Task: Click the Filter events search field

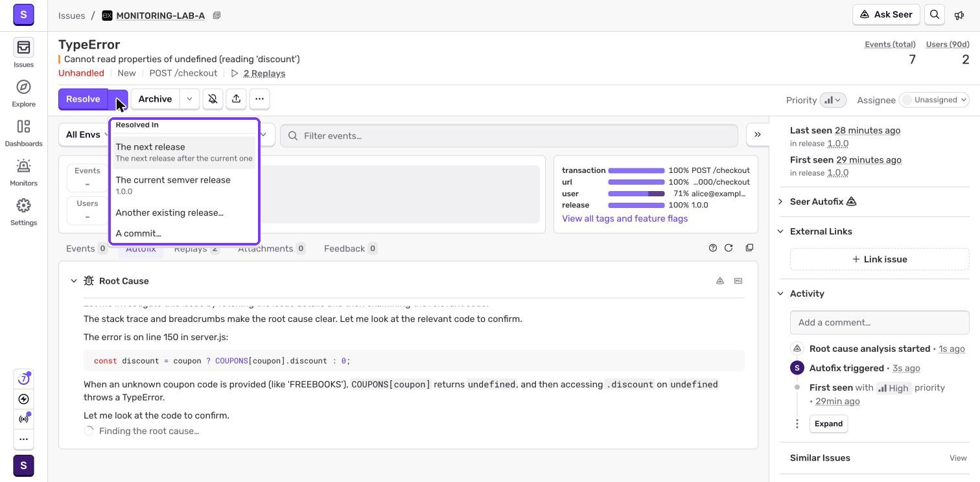Action: tap(509, 135)
